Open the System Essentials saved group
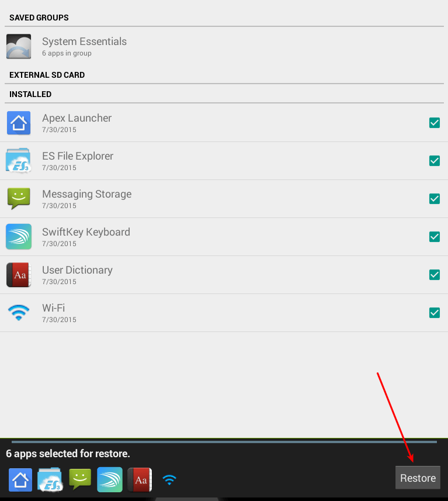The image size is (448, 501). (x=224, y=46)
